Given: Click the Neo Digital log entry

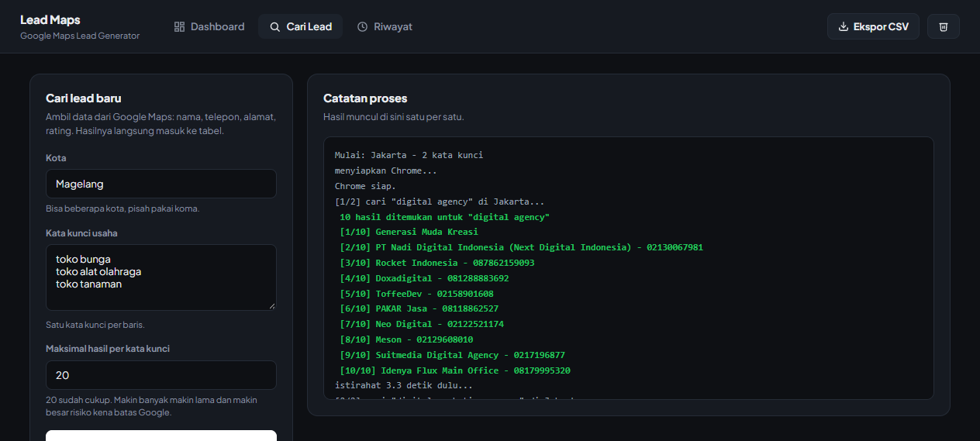Looking at the screenshot, I should point(422,324).
